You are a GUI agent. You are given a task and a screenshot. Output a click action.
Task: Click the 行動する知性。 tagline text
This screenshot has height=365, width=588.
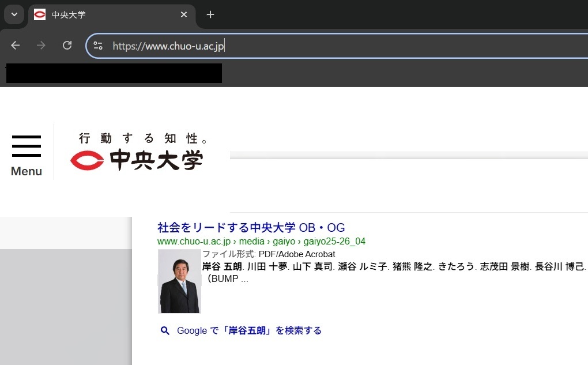[143, 138]
